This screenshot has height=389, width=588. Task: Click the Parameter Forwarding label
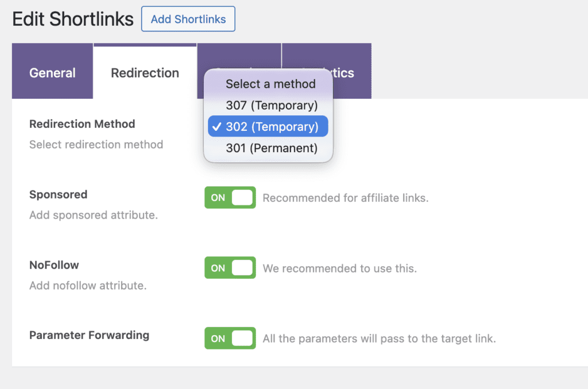pyautogui.click(x=88, y=335)
